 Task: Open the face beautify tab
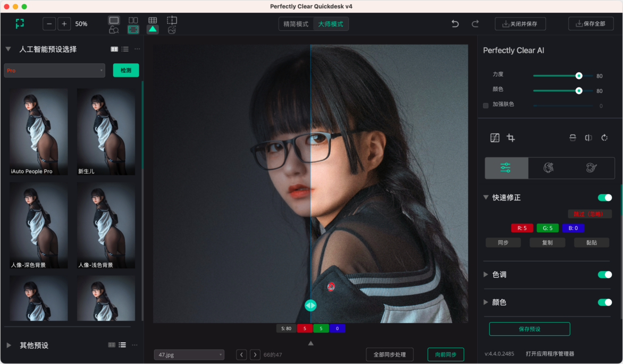tap(549, 168)
